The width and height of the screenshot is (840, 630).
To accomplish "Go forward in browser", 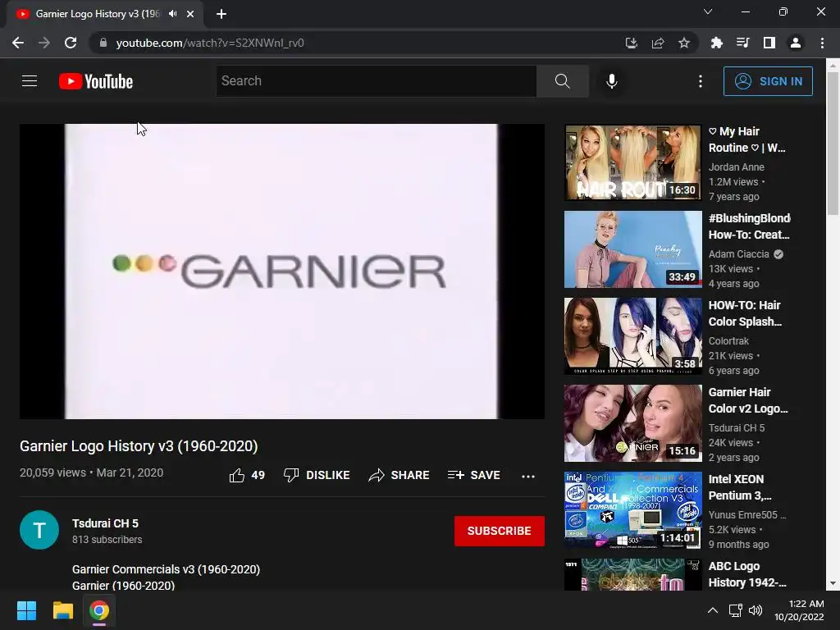I will coord(44,43).
